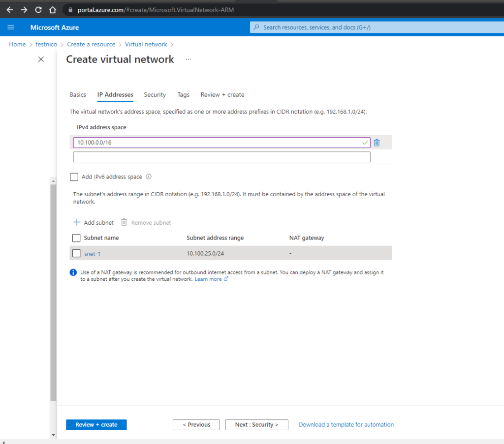Click the empty second address space field

click(x=221, y=157)
